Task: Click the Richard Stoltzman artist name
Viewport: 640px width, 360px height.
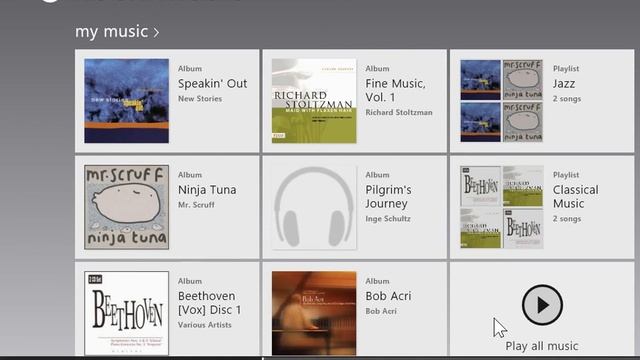Action: click(399, 112)
